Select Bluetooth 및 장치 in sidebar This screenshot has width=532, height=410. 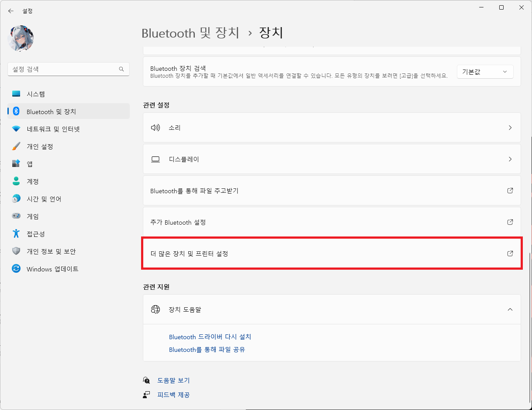tap(69, 111)
